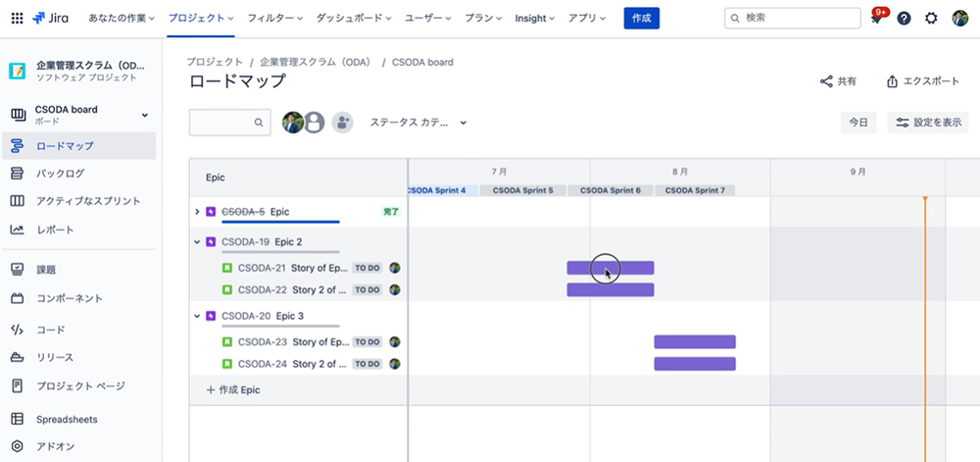Click the blue Create button
980x462 pixels.
641,18
